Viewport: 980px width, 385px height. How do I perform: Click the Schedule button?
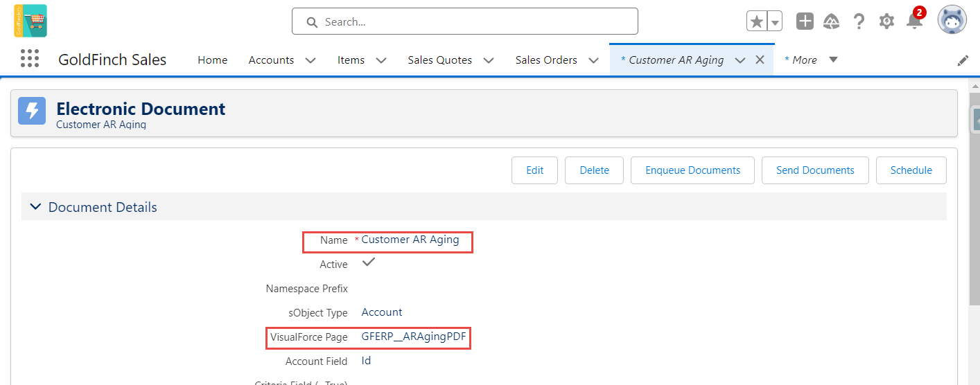(x=911, y=170)
